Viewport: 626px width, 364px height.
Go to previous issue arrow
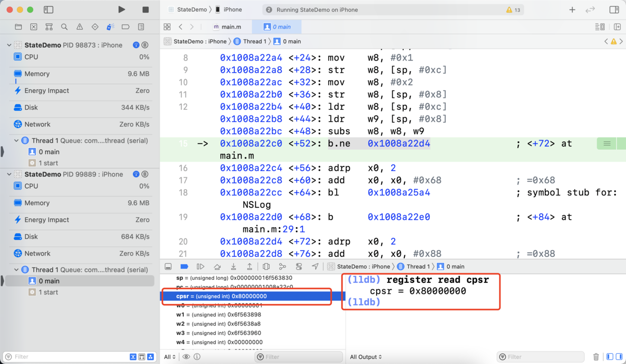[x=606, y=41]
